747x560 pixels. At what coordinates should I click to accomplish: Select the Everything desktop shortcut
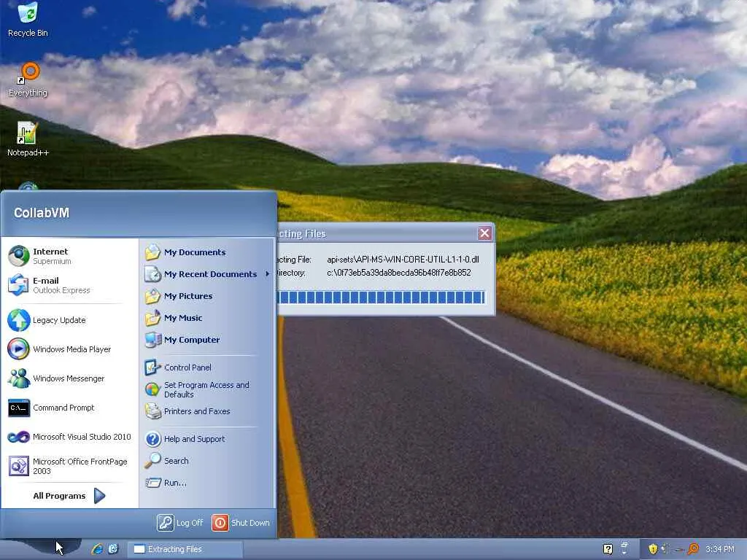pyautogui.click(x=28, y=80)
